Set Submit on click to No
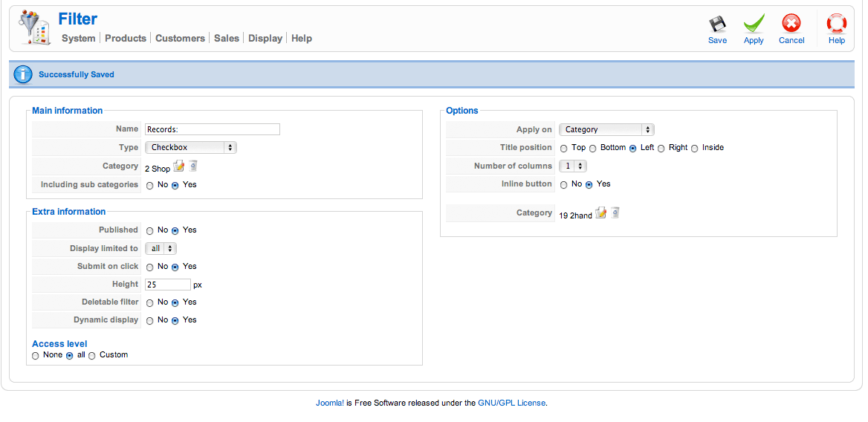This screenshot has width=868, height=422. tap(150, 267)
